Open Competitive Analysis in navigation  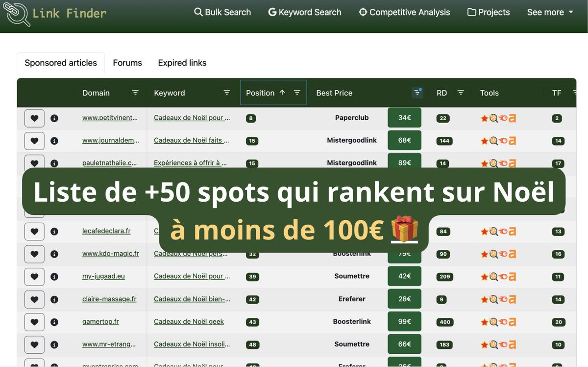pyautogui.click(x=404, y=12)
